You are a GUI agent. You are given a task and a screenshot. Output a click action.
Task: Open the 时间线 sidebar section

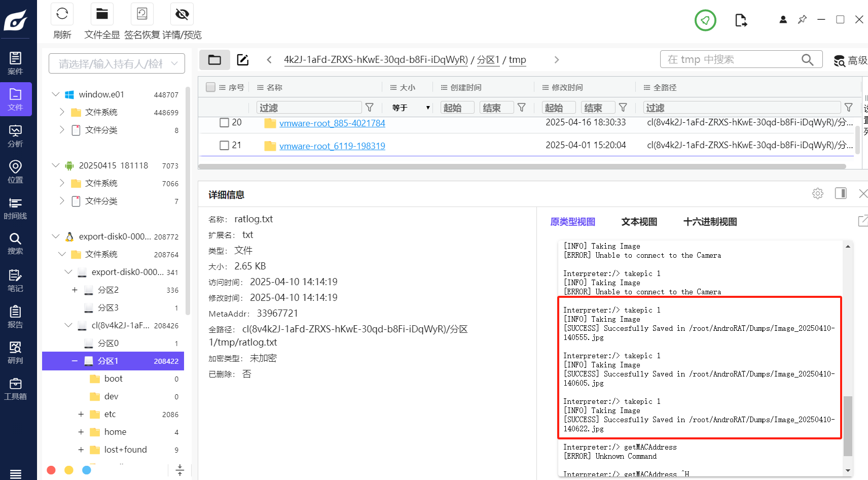click(x=15, y=208)
